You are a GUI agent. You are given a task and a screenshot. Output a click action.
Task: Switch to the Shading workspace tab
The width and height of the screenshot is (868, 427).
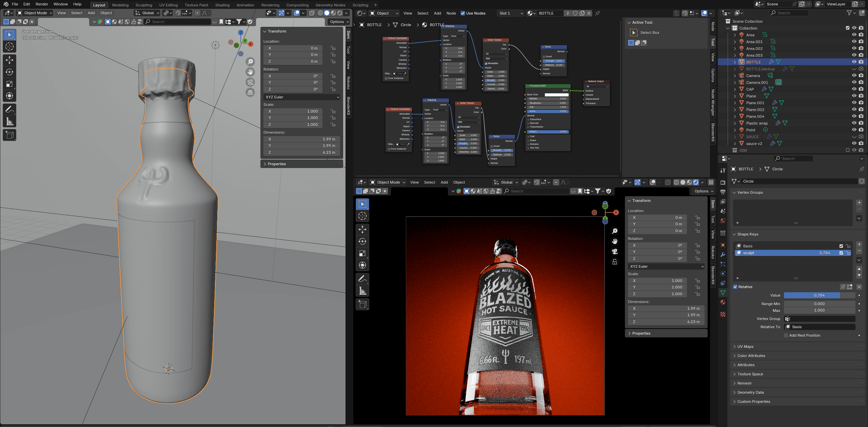[222, 5]
